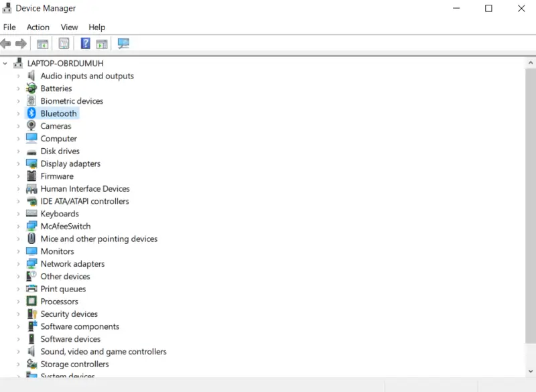Collapse the LAPTOP-OBRDUMUH root node
The height and width of the screenshot is (392, 536).
[x=5, y=62]
